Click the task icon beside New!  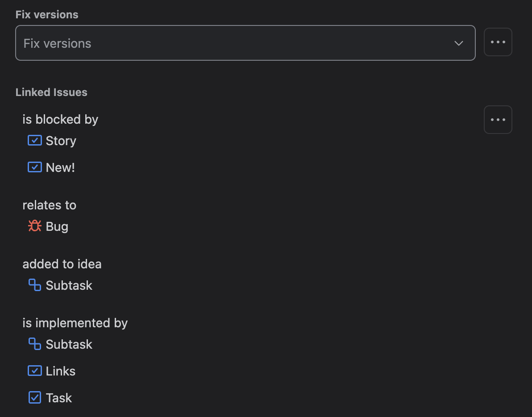[x=35, y=167]
